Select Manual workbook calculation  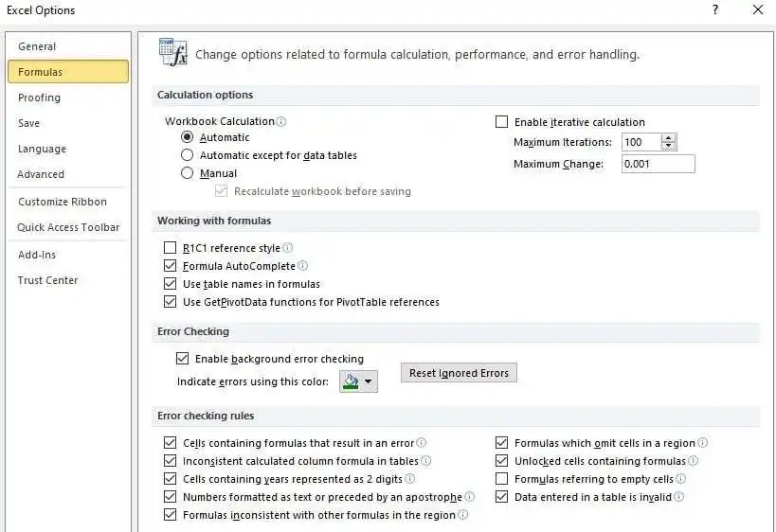coord(188,173)
